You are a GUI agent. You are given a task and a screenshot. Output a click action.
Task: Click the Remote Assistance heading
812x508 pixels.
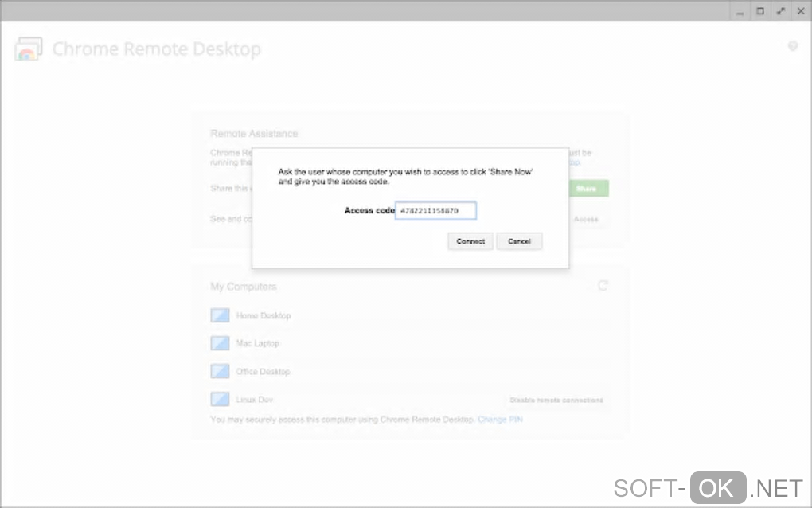(254, 134)
